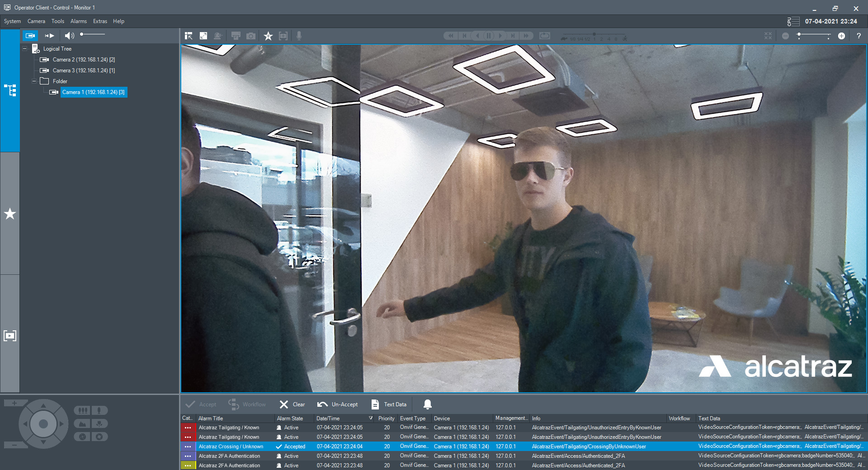The image size is (868, 470).
Task: Un-Accept the accepted alarm
Action: coord(337,404)
